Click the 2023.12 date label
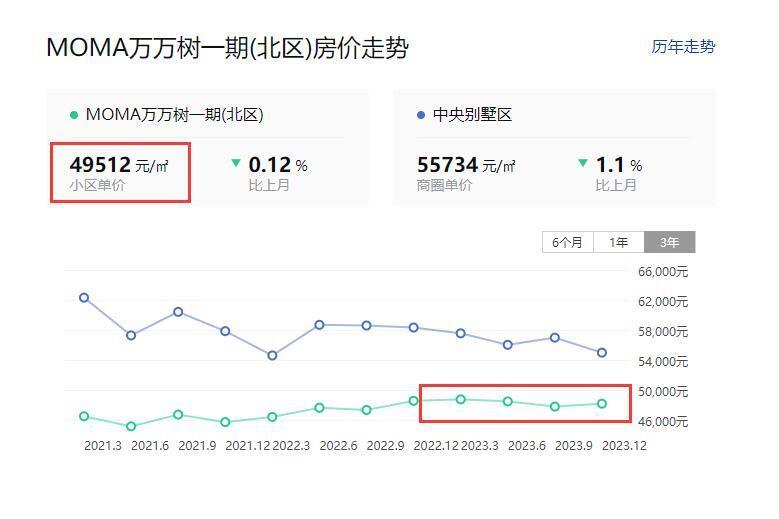Viewport: 779px width, 519px height. coord(624,445)
